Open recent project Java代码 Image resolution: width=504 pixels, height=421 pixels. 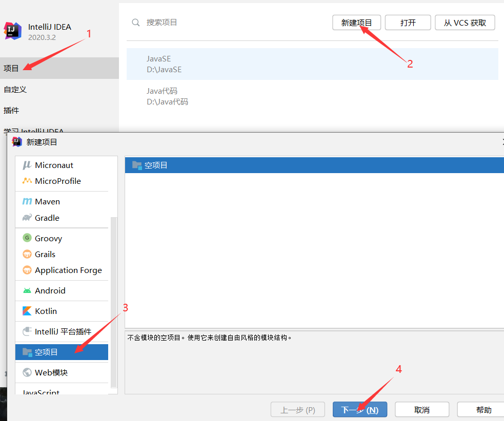click(x=312, y=96)
